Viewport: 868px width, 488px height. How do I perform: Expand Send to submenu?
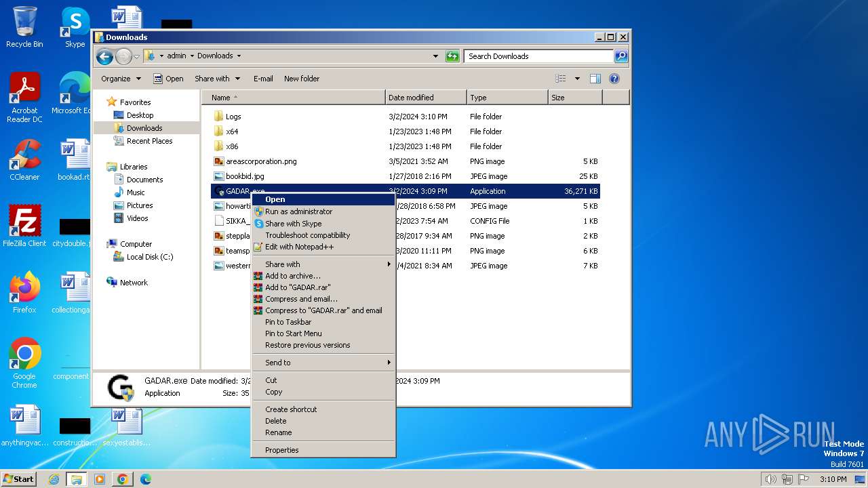323,363
